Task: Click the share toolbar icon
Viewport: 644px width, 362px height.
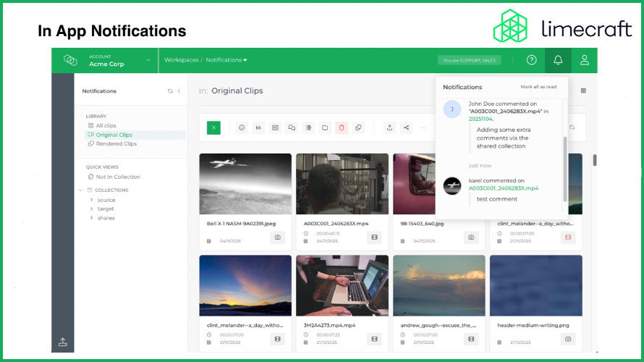Action: pyautogui.click(x=406, y=128)
